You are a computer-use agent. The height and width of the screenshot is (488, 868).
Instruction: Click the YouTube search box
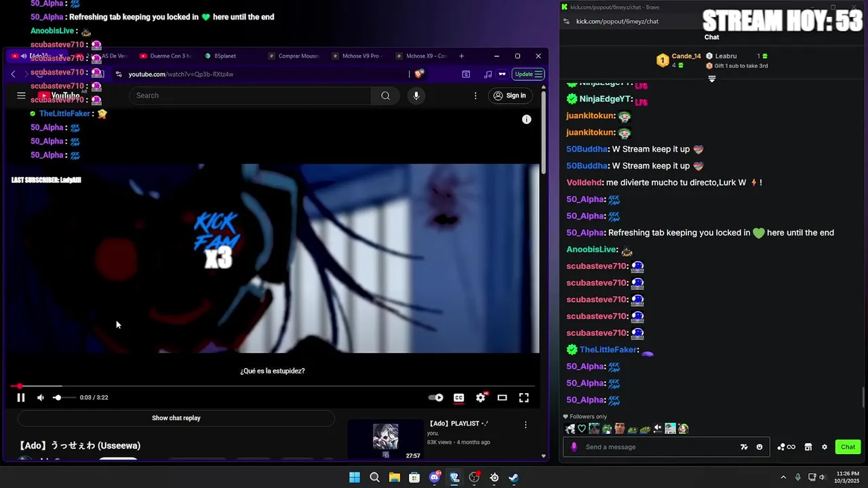tap(250, 96)
